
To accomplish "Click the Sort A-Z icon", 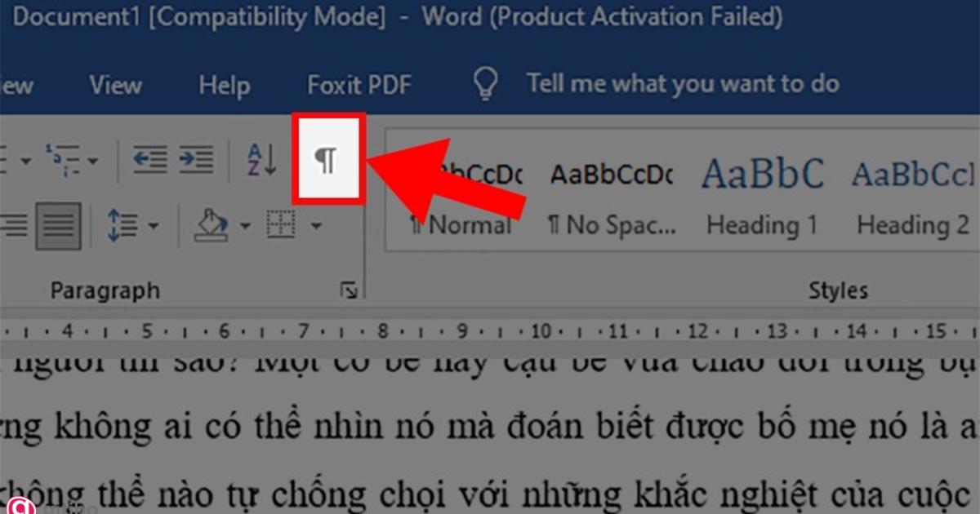I will coord(262,159).
